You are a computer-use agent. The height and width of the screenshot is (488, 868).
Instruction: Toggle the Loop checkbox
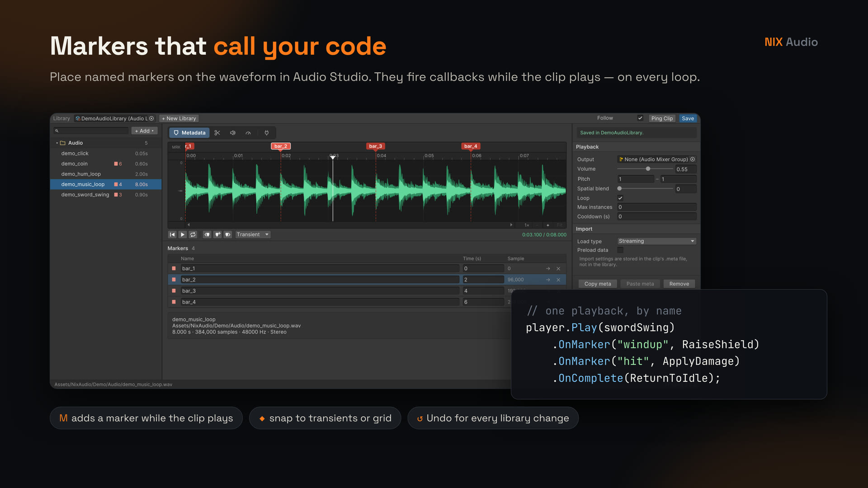[620, 198]
